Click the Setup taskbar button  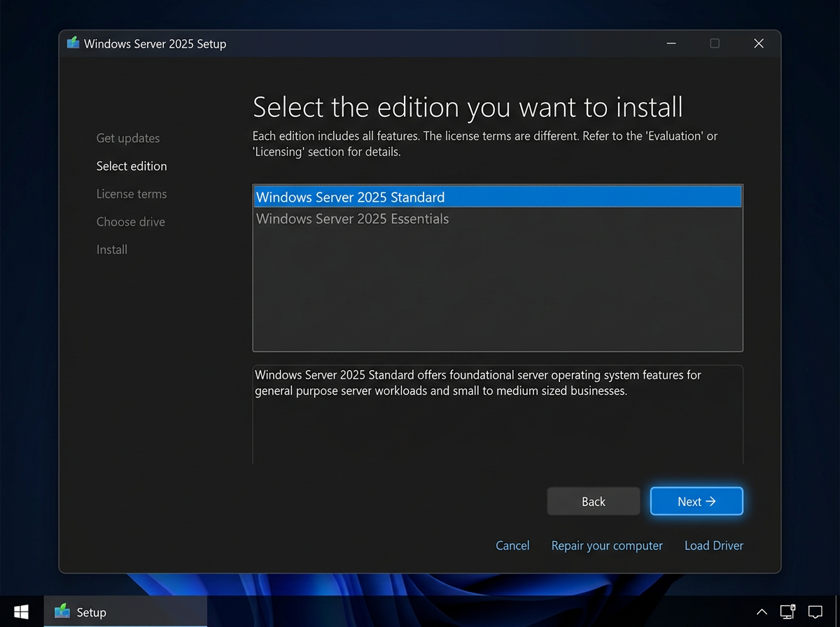126,612
